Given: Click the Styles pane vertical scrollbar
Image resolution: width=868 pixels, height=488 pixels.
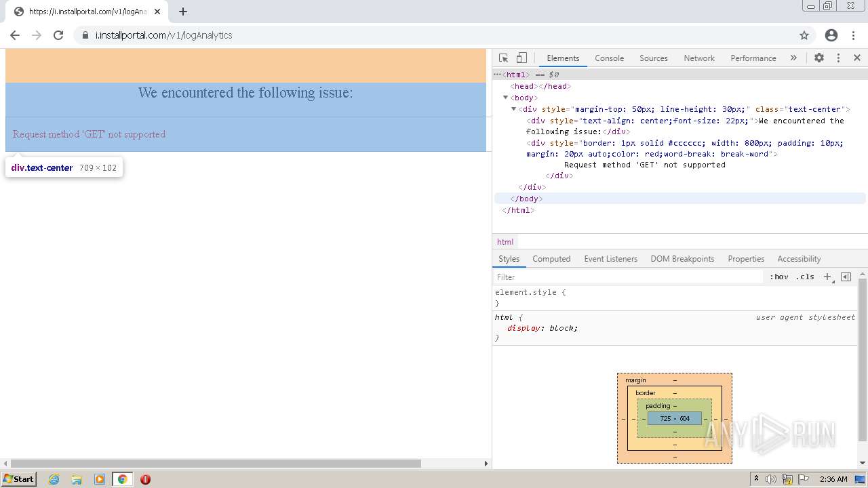Looking at the screenshot, I should 863,359.
